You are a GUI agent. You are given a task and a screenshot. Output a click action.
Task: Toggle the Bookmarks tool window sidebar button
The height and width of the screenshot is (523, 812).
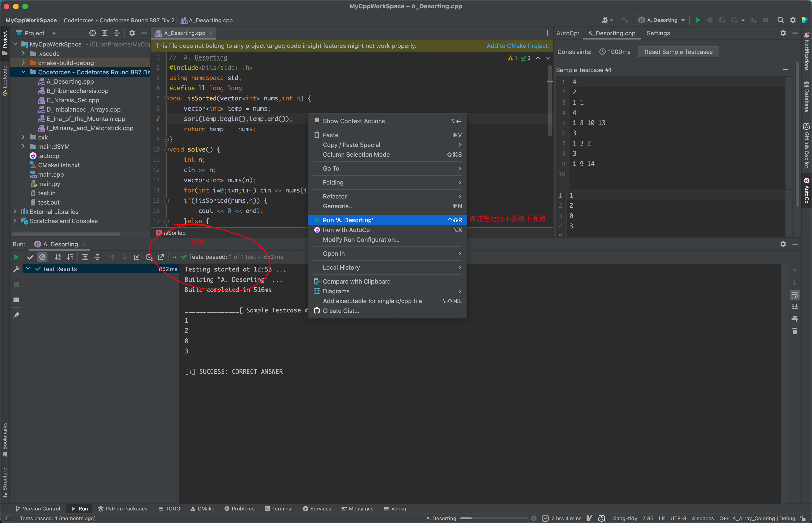(5, 440)
